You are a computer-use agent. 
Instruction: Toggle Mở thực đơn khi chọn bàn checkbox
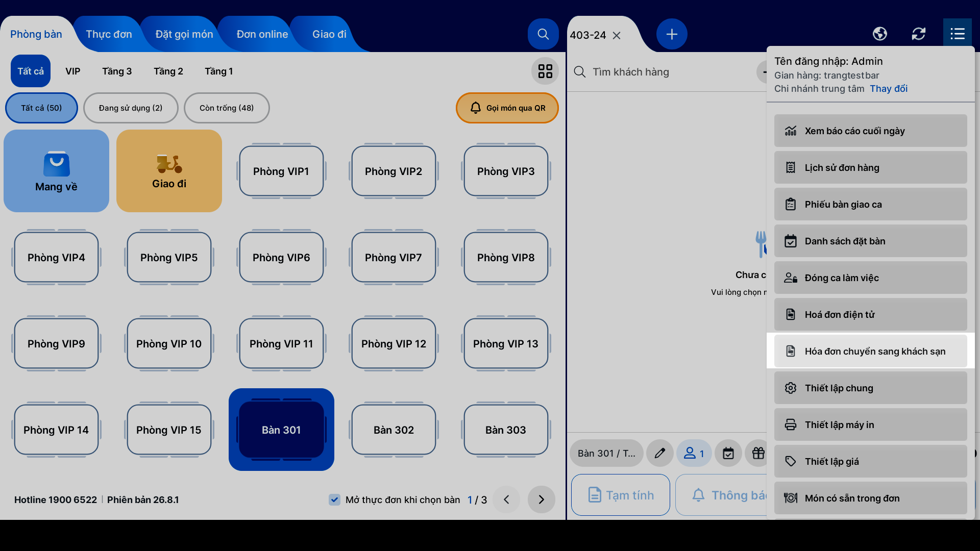pyautogui.click(x=334, y=499)
